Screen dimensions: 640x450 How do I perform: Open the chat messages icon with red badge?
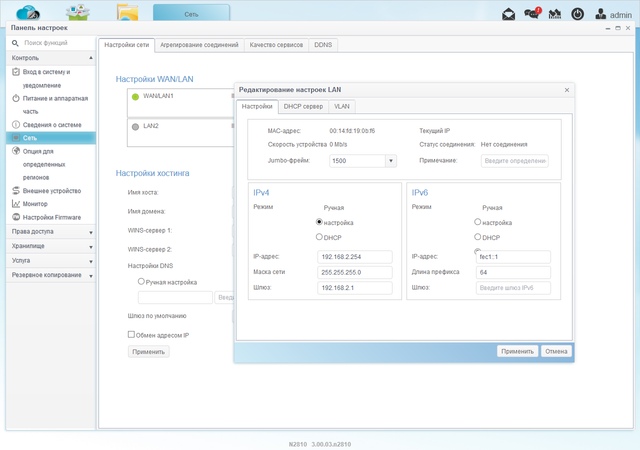(532, 13)
